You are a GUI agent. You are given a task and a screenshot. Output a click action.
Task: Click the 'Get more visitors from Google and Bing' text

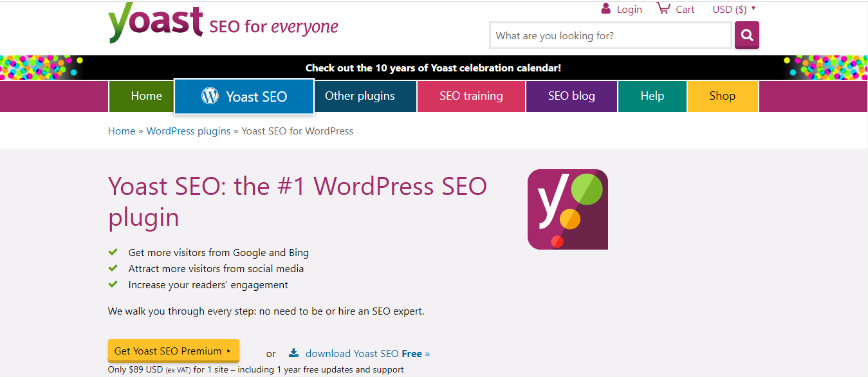point(219,253)
